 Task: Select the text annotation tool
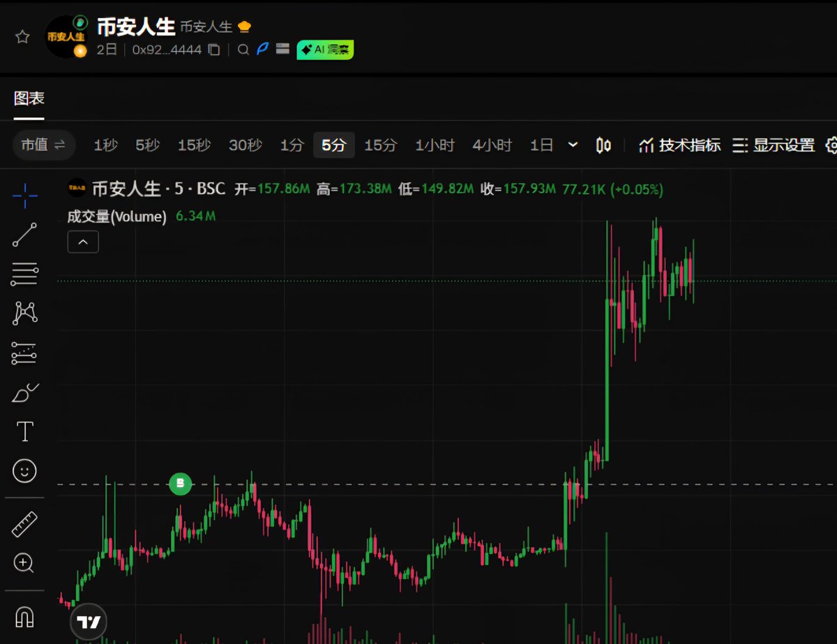25,432
